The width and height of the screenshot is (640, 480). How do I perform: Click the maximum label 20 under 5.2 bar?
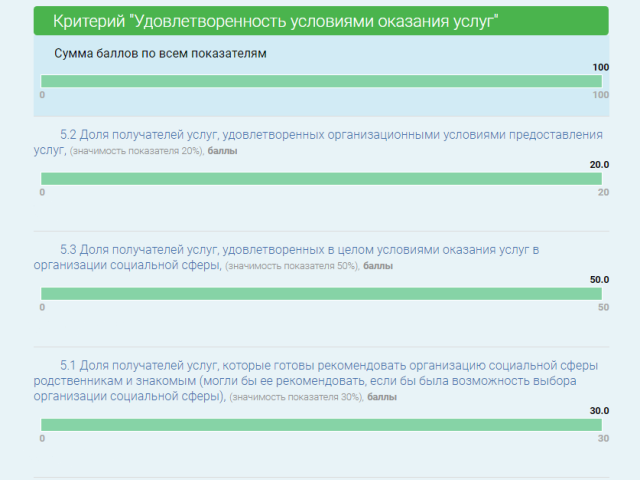604,193
